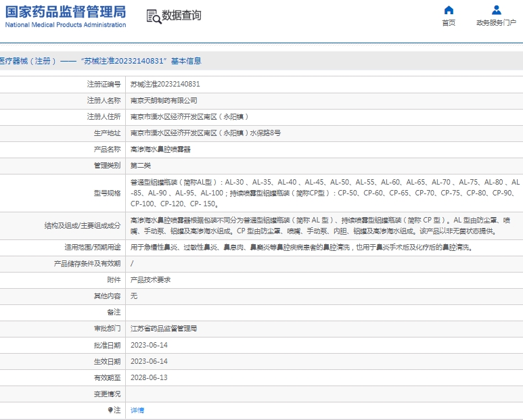Click the 适用范围/预期用途 description text
Viewport: 523px width, 420px height.
pos(302,248)
